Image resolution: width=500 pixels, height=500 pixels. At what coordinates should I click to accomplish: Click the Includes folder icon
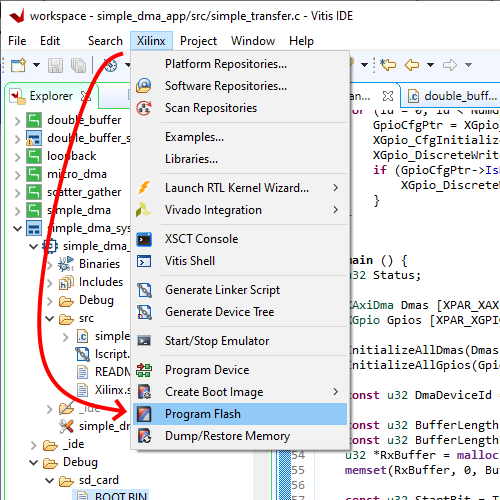[x=66, y=282]
